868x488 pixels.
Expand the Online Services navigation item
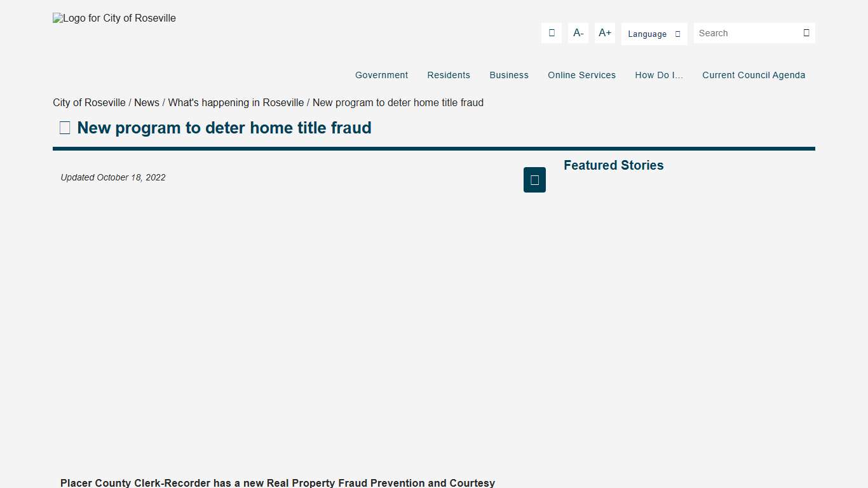click(581, 75)
